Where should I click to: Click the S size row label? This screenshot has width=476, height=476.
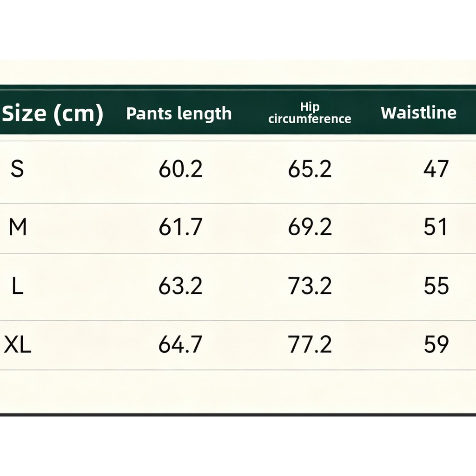pos(17,169)
